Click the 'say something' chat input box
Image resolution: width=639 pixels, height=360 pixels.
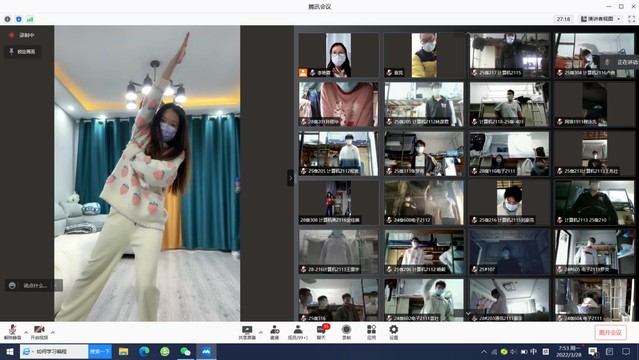(33, 285)
